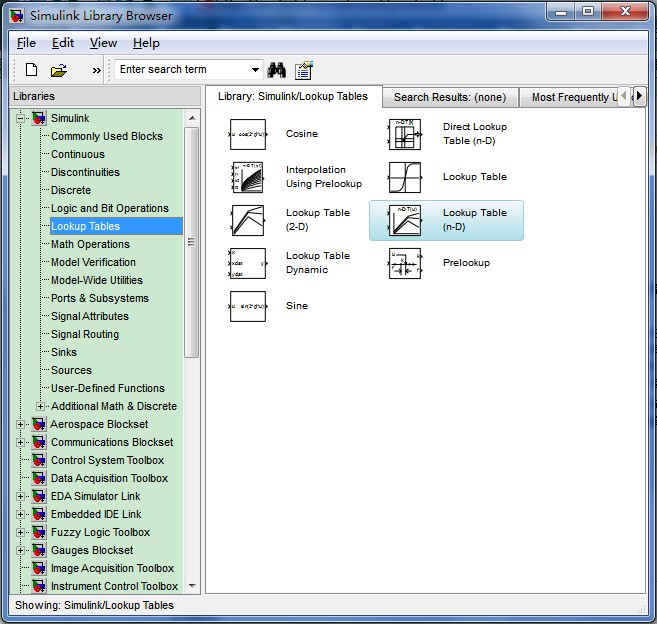Click the Fuzzy Logic Toolbox icon
Viewport: 657px width, 624px height.
(39, 532)
